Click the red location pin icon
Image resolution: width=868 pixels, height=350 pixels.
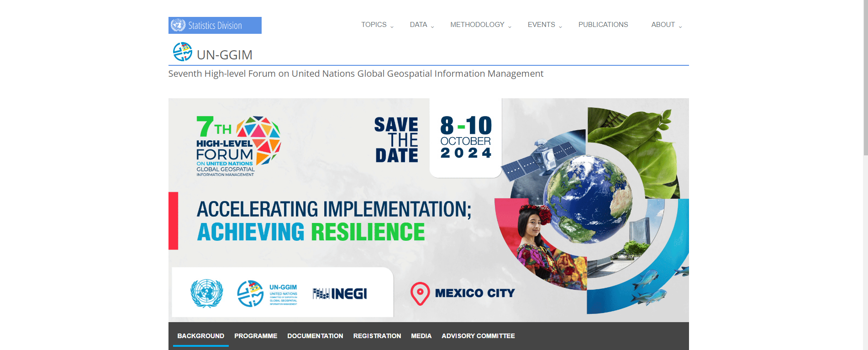[x=420, y=293]
